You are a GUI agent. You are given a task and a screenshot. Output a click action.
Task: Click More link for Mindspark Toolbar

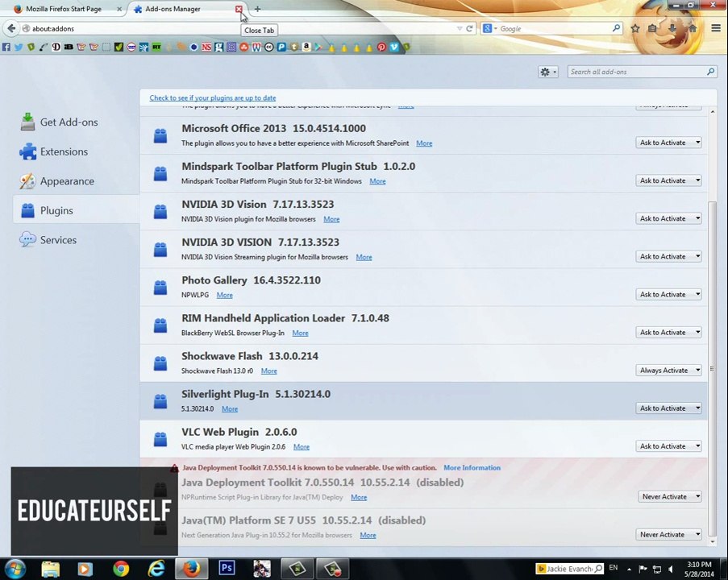click(x=377, y=181)
